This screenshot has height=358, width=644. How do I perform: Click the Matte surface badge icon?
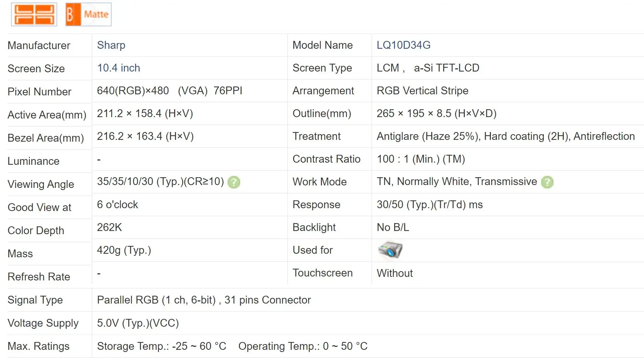(88, 14)
